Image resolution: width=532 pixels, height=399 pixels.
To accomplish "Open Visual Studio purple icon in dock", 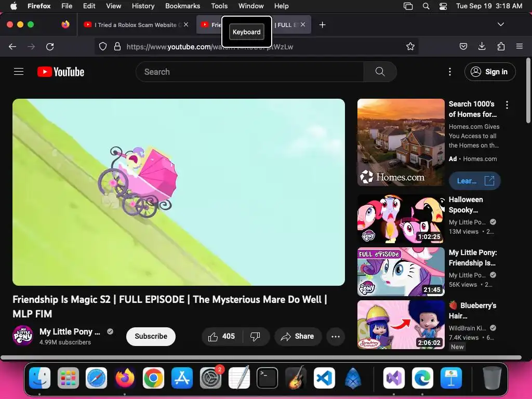I will coord(394,378).
